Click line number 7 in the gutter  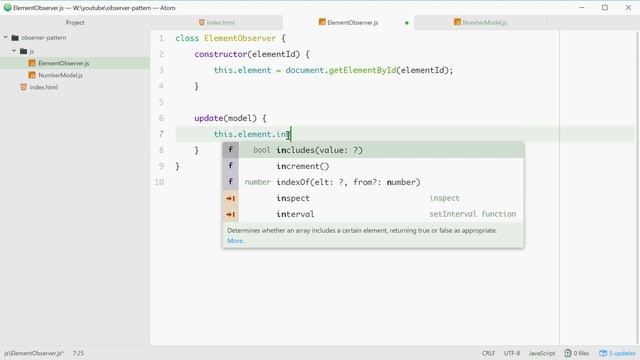161,134
